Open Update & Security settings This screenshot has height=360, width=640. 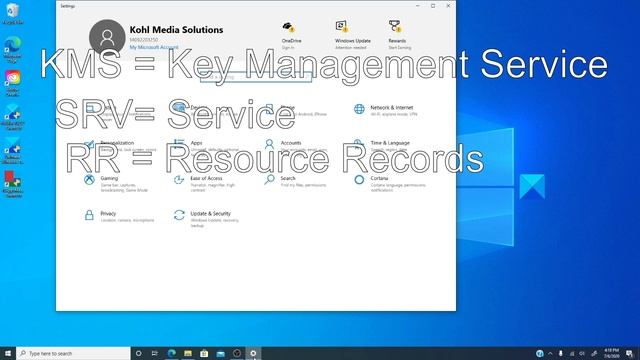(x=207, y=219)
